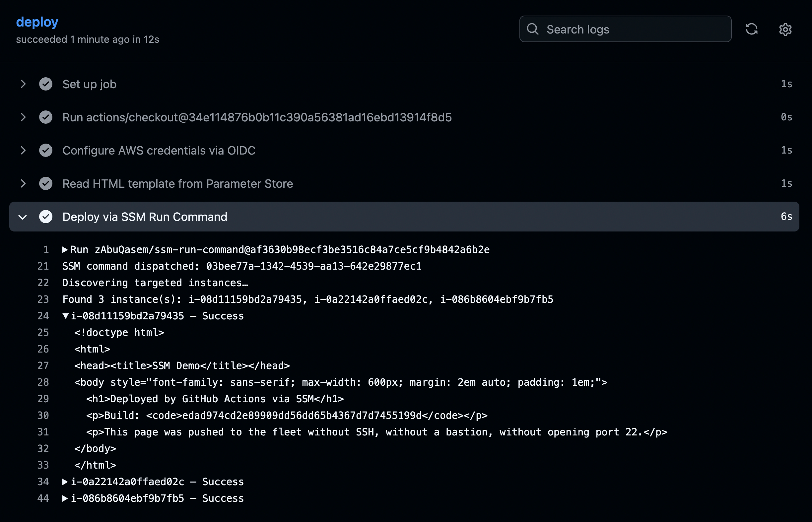812x522 pixels.
Task: Click the 'succeeded 1 minute ago in 12s' status
Action: [88, 40]
